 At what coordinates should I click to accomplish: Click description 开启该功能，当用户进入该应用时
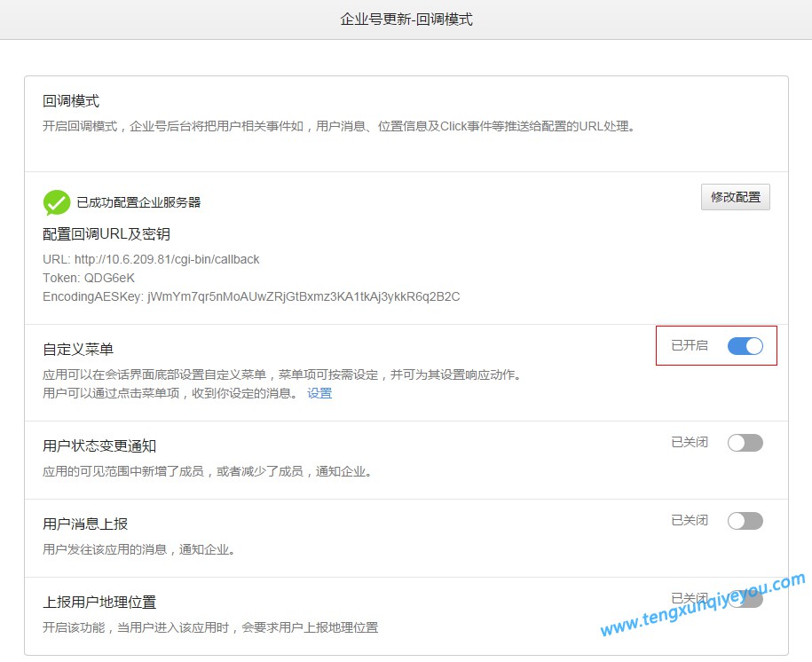[210, 627]
